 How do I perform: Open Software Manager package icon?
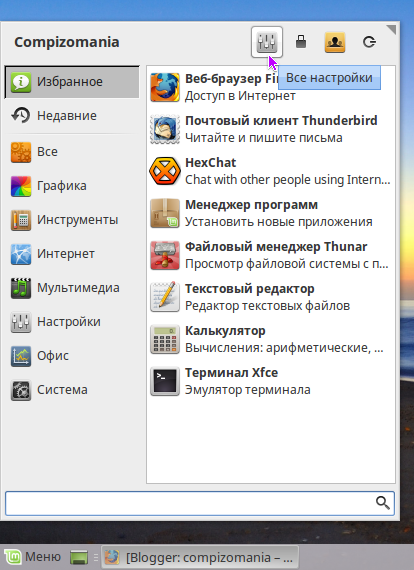(165, 213)
